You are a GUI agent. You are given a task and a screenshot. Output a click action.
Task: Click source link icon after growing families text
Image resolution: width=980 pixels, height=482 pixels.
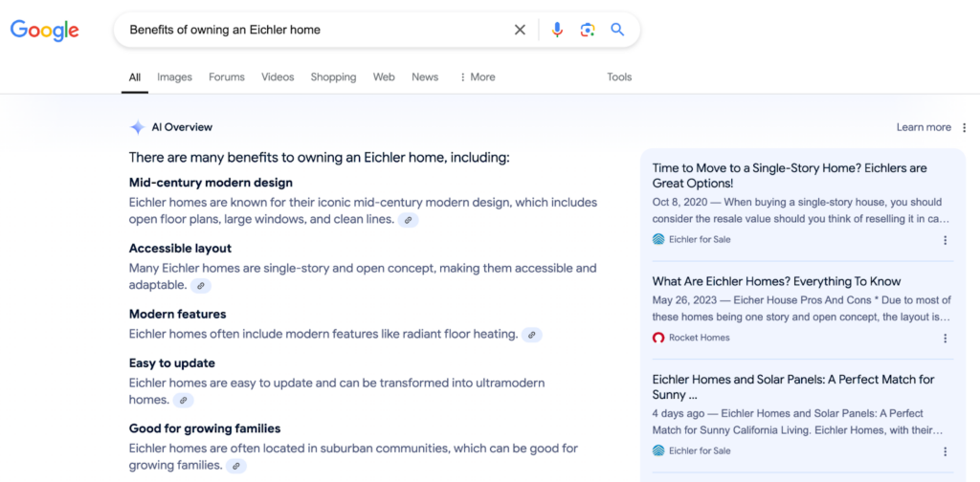coord(235,467)
